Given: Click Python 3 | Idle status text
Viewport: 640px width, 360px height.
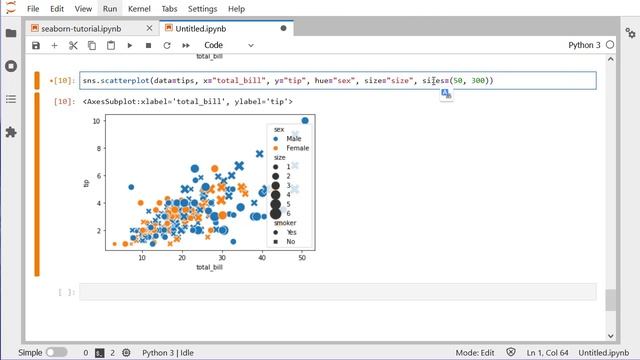Looking at the screenshot, I should [168, 353].
